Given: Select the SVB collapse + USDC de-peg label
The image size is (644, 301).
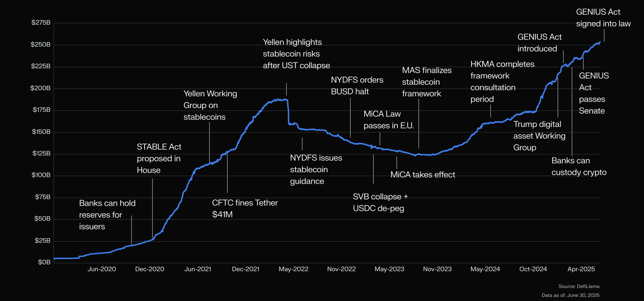Looking at the screenshot, I should [x=380, y=202].
